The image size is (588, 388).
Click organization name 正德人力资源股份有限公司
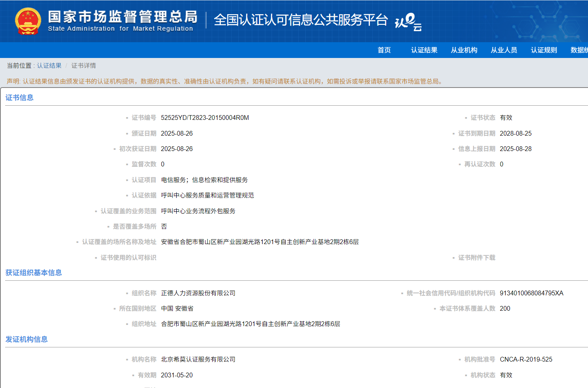tap(198, 293)
